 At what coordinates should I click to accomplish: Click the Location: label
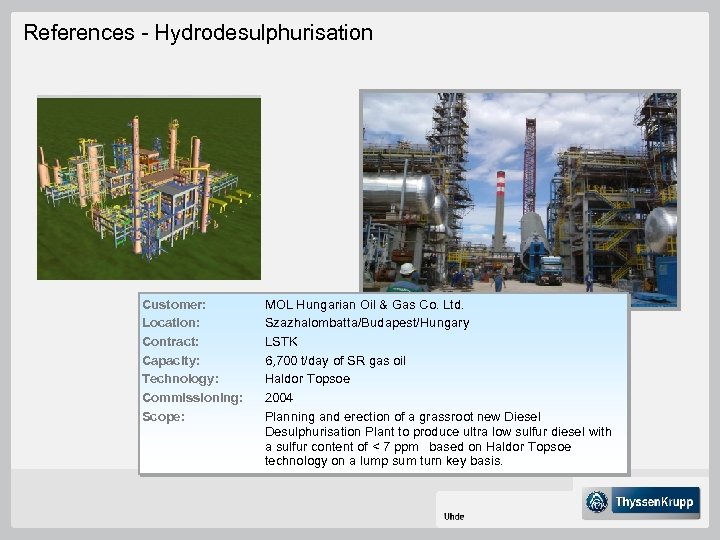[x=171, y=323]
